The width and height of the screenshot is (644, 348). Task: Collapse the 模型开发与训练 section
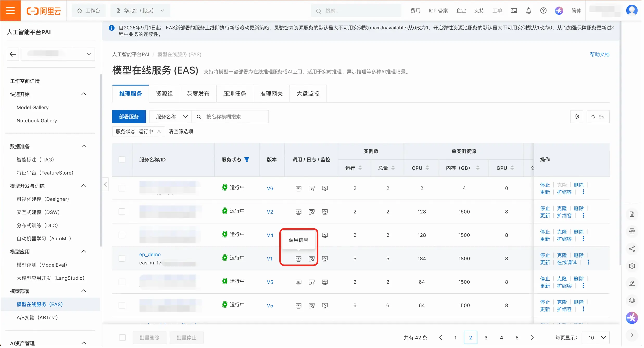coord(84,186)
